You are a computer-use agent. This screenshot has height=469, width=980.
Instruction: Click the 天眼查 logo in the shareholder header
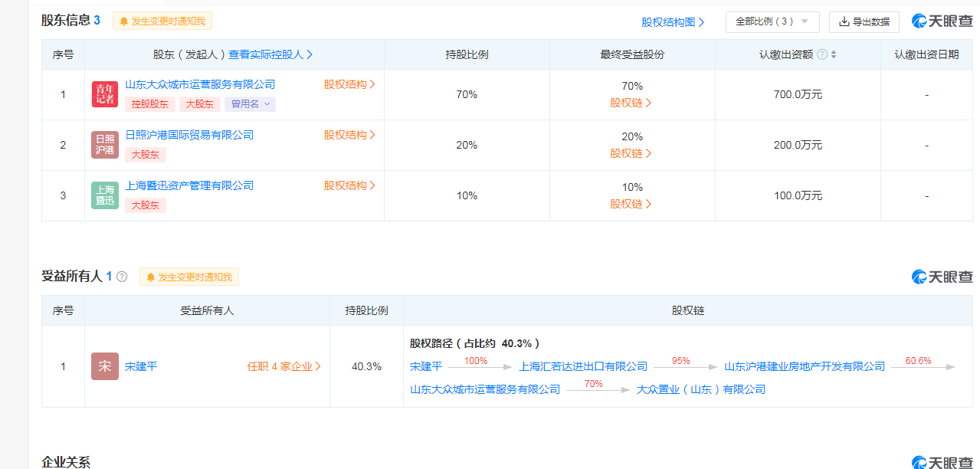(942, 21)
